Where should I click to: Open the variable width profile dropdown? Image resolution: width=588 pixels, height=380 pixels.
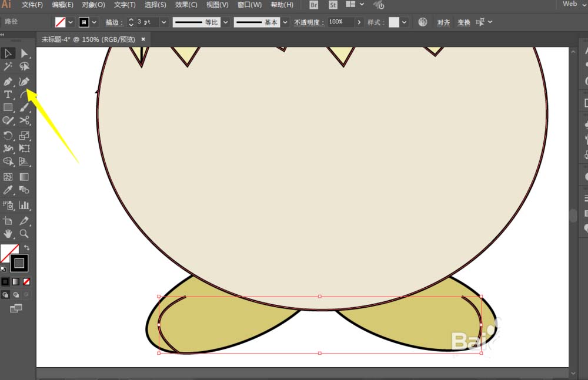[226, 22]
